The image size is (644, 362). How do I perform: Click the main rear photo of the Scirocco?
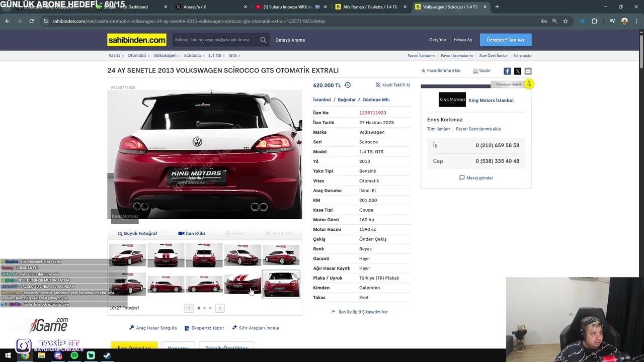[x=205, y=154]
